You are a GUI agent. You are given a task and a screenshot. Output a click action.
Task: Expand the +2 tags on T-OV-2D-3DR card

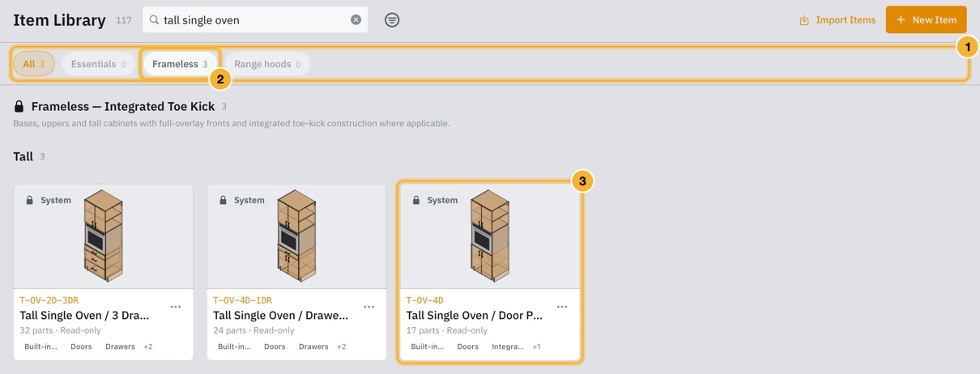coord(148,346)
